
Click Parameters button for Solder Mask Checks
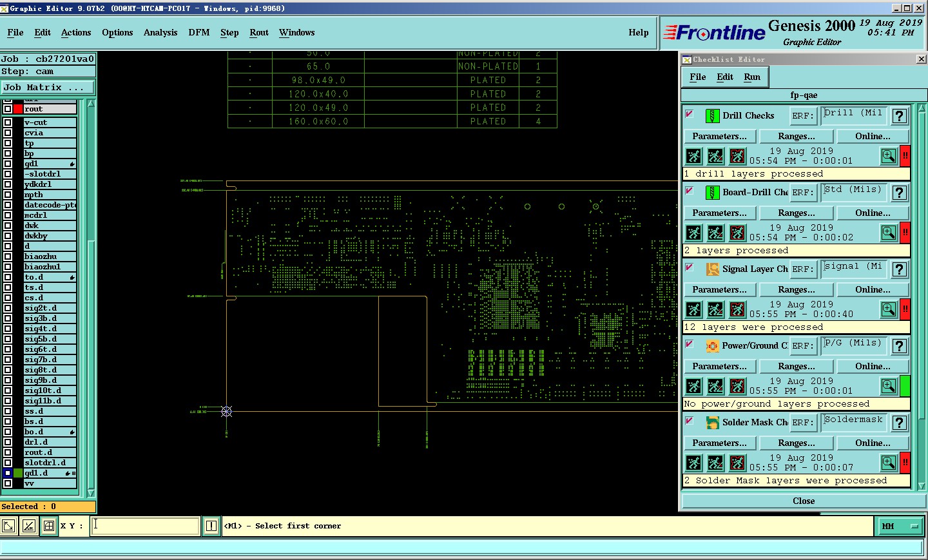pyautogui.click(x=719, y=443)
